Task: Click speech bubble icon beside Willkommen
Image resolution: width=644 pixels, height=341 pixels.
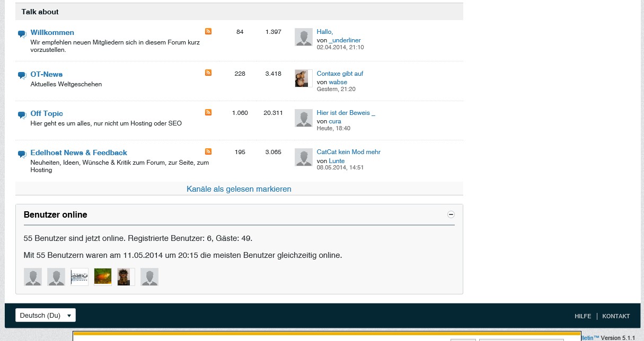Action: pyautogui.click(x=22, y=34)
